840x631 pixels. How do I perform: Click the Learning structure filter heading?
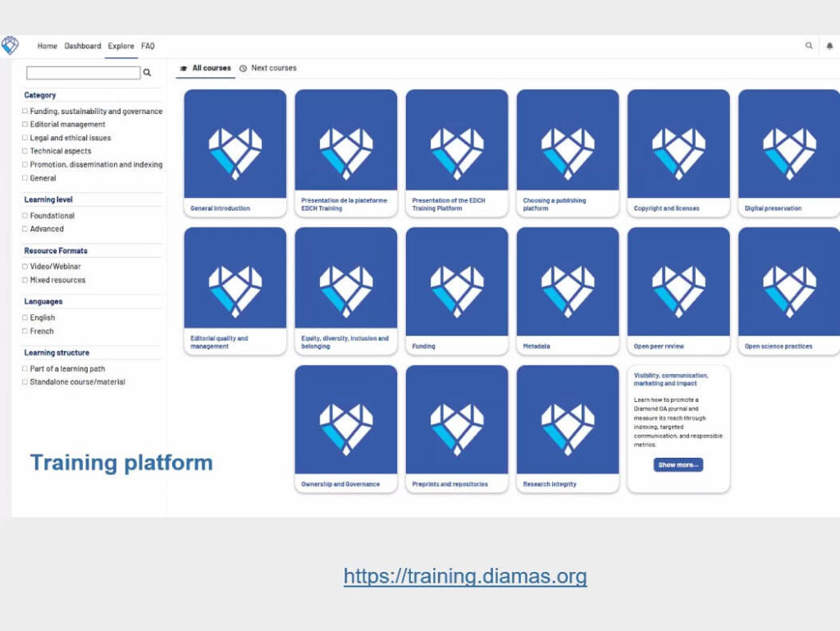coord(57,353)
